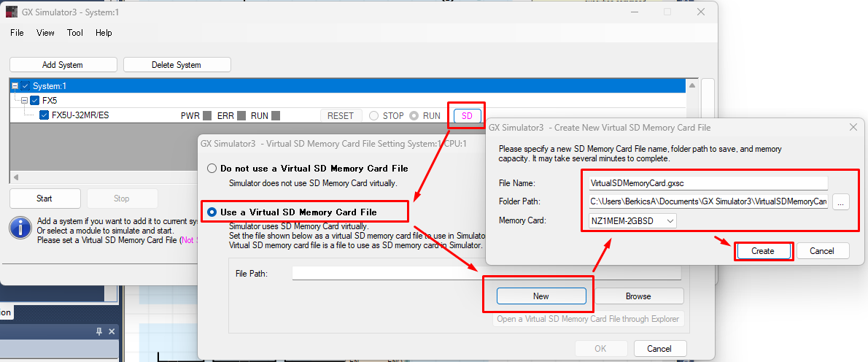
Task: Click the Browse button
Action: 638,296
